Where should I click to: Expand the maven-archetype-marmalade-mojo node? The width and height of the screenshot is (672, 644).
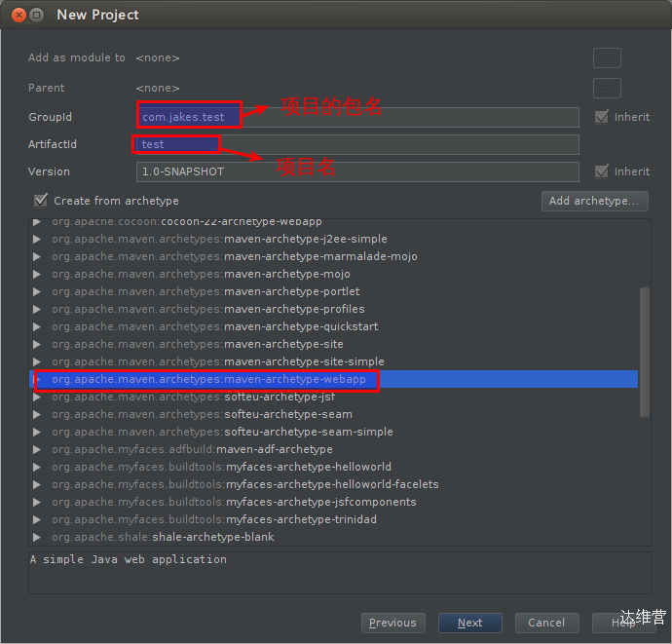(x=37, y=256)
